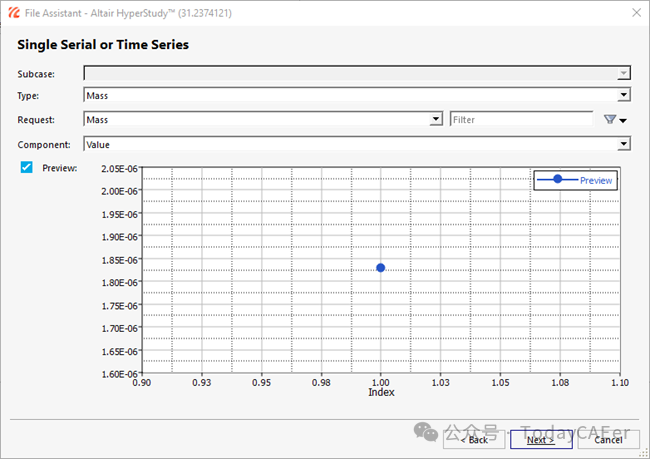Image resolution: width=650 pixels, height=459 pixels.
Task: Open the Type dropdown showing Mass
Action: click(623, 96)
